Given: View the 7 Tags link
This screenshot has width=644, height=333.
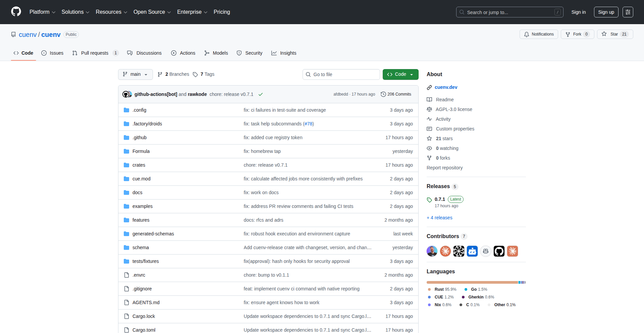Looking at the screenshot, I should coord(204,74).
